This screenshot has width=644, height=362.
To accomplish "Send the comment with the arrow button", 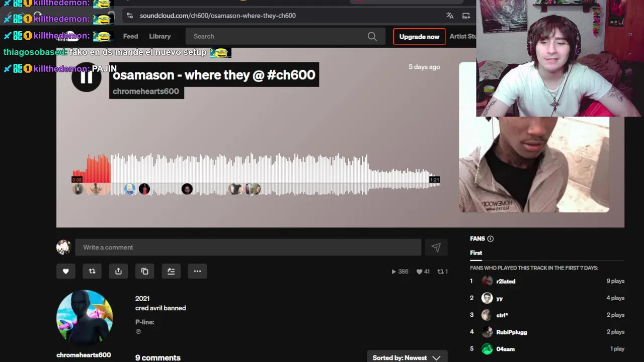I will [436, 247].
